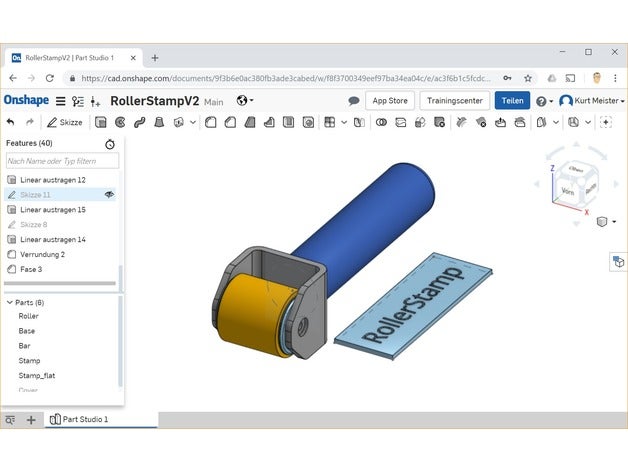Screen dimensions: 628x472
Task: Open the Trainingscenter button
Action: [x=455, y=101]
